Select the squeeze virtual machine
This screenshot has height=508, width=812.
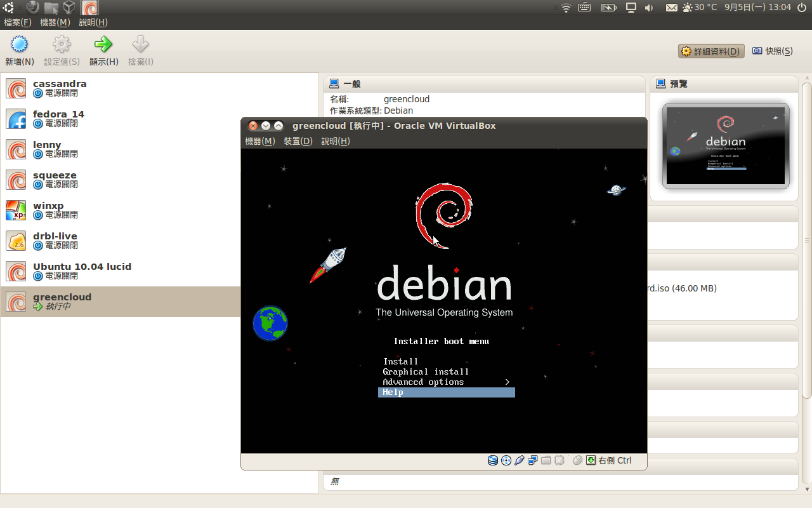point(121,180)
